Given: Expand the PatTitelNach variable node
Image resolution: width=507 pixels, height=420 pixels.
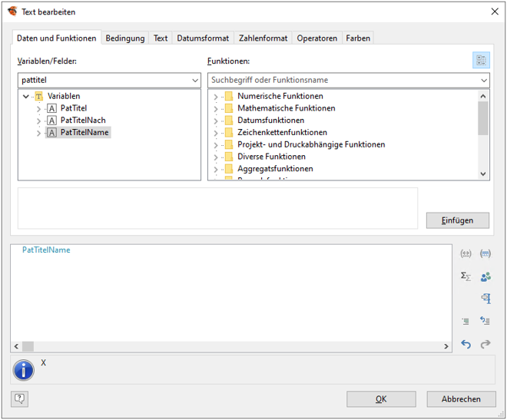Looking at the screenshot, I should (39, 121).
